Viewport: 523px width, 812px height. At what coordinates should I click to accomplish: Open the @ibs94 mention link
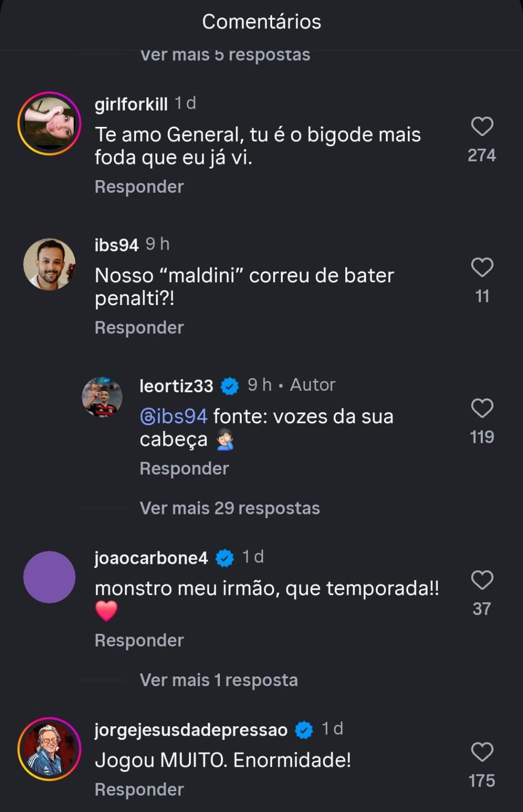click(174, 417)
